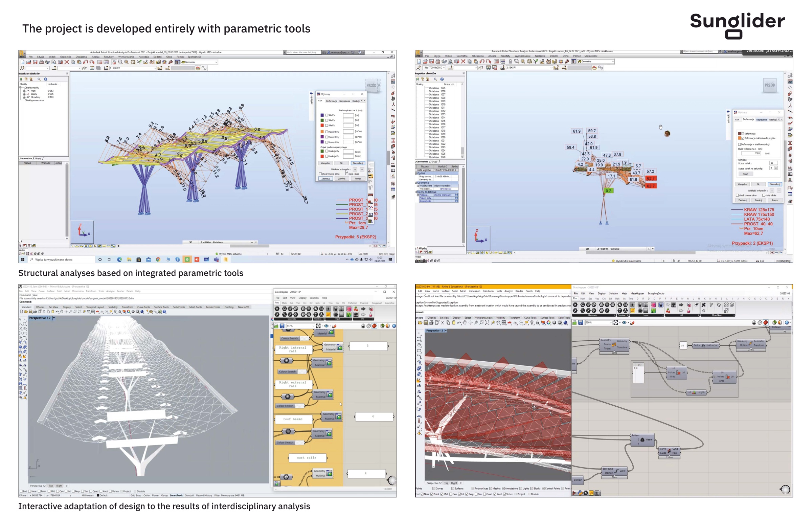Click the save icon in the left Robot window toolbar

coord(35,62)
